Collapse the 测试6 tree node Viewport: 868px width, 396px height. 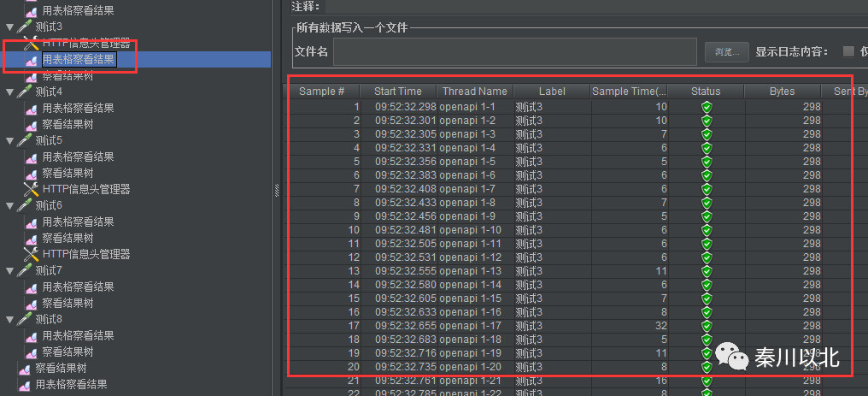point(9,205)
